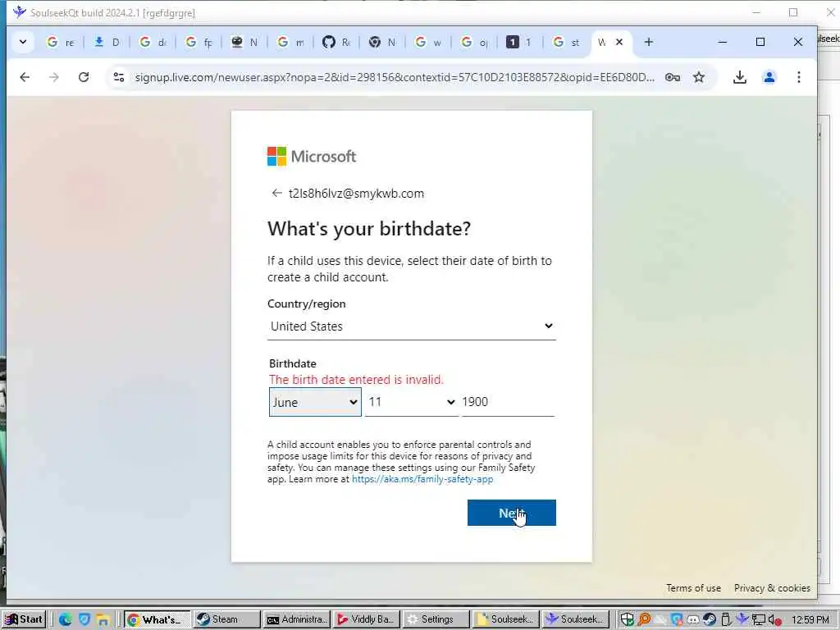This screenshot has height=630, width=840.
Task: Click the muted volume tray icon
Action: click(x=774, y=620)
